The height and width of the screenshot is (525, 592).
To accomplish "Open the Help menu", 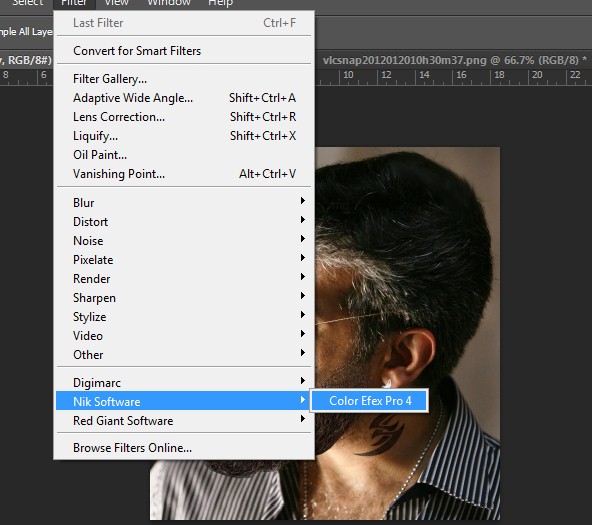I will click(x=220, y=3).
